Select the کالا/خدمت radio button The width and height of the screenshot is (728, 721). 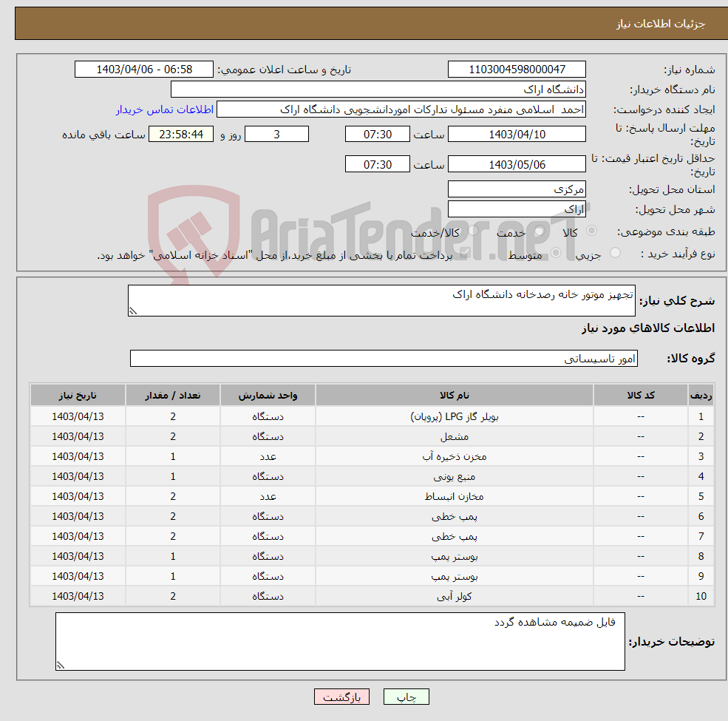point(474,231)
